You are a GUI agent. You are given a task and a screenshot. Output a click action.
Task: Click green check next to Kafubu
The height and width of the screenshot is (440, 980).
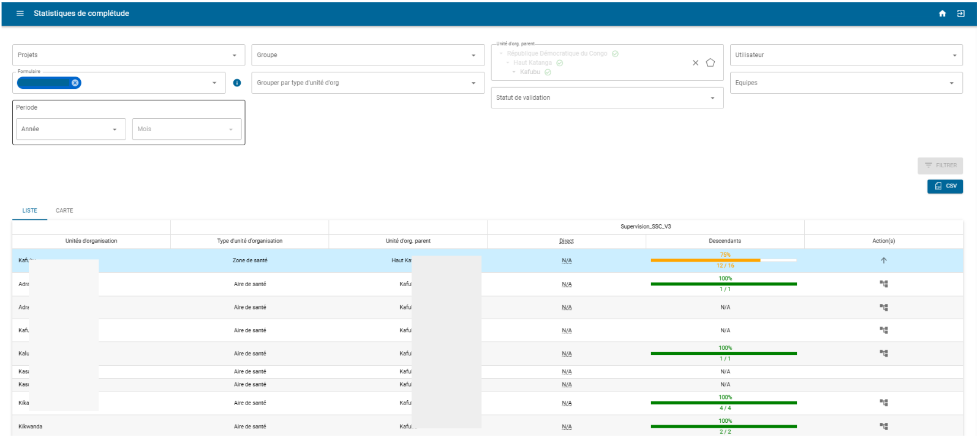(548, 72)
